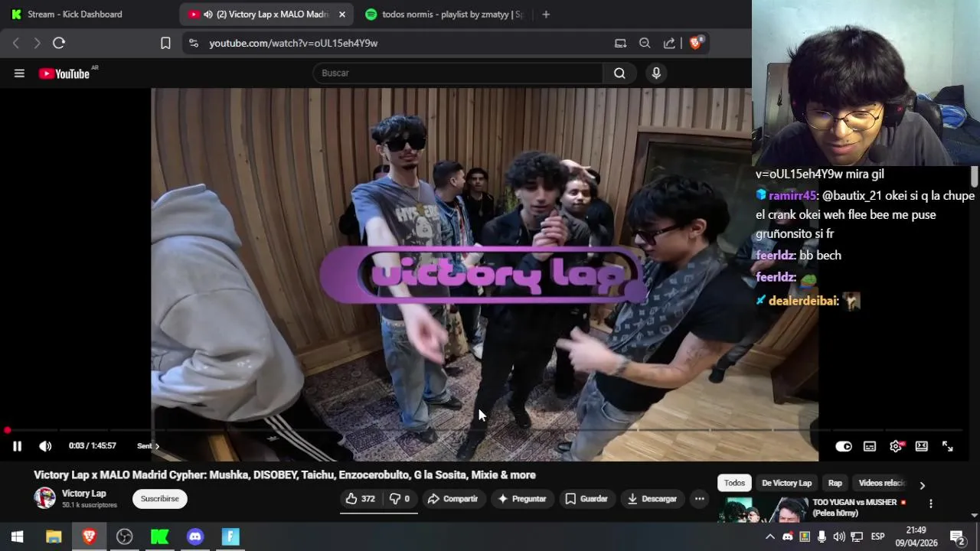Bookmark this page in Brave
980x551 pixels.
pyautogui.click(x=165, y=43)
